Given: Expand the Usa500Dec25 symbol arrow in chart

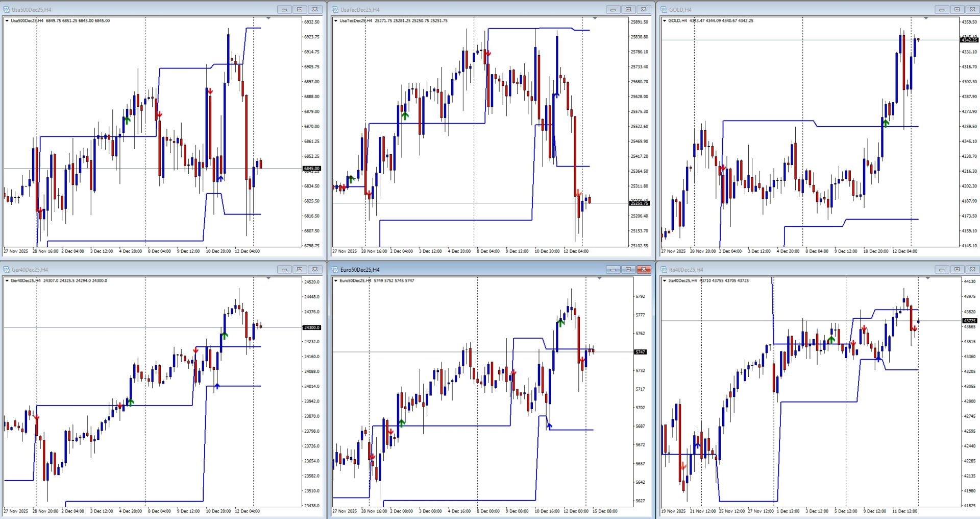Looking at the screenshot, I should point(7,21).
